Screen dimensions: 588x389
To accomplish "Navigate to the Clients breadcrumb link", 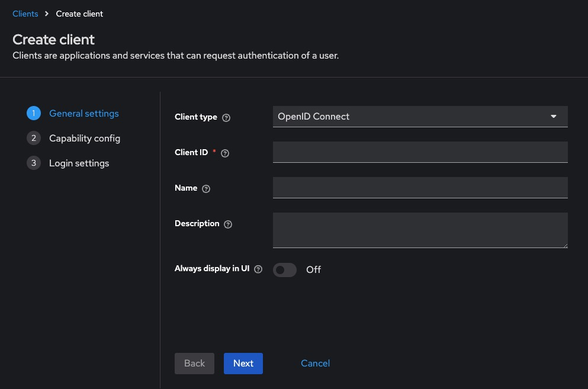I will coord(25,14).
